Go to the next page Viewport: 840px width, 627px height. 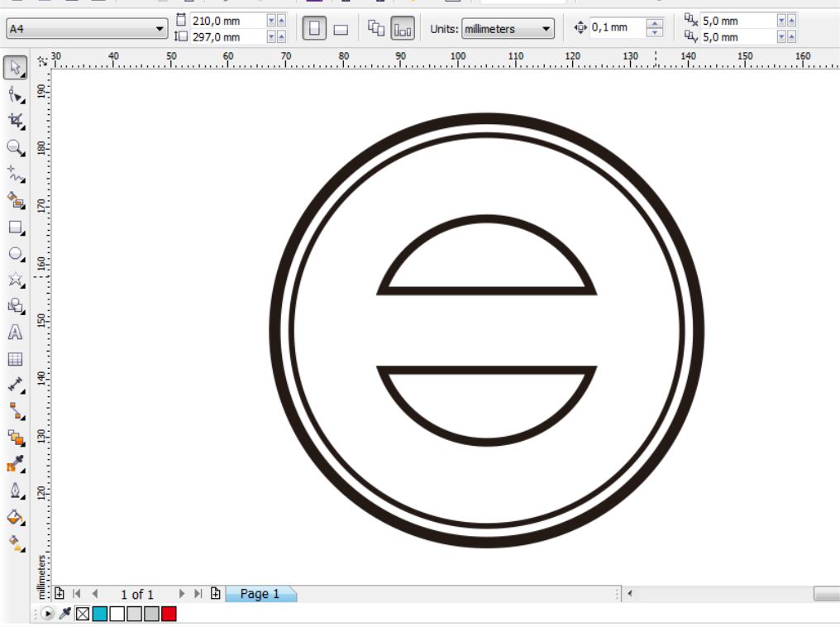(x=181, y=594)
